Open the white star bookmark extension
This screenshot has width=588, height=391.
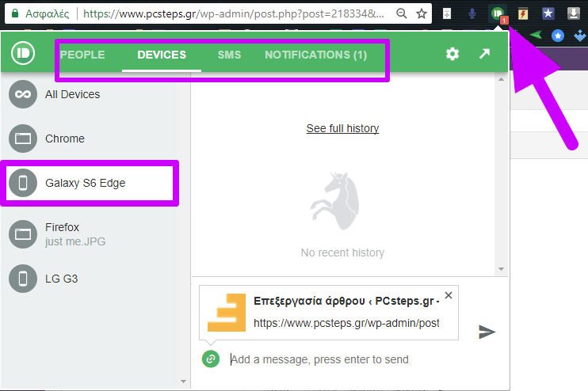548,14
